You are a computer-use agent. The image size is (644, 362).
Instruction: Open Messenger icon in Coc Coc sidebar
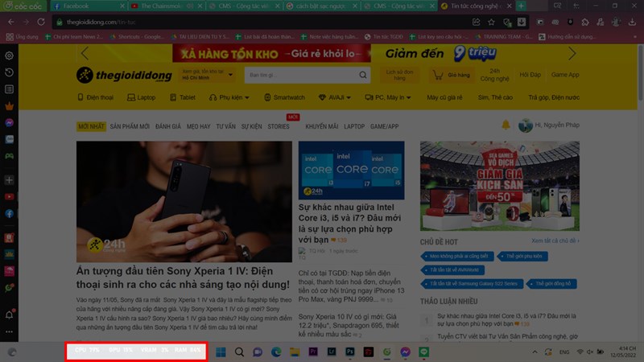9,123
